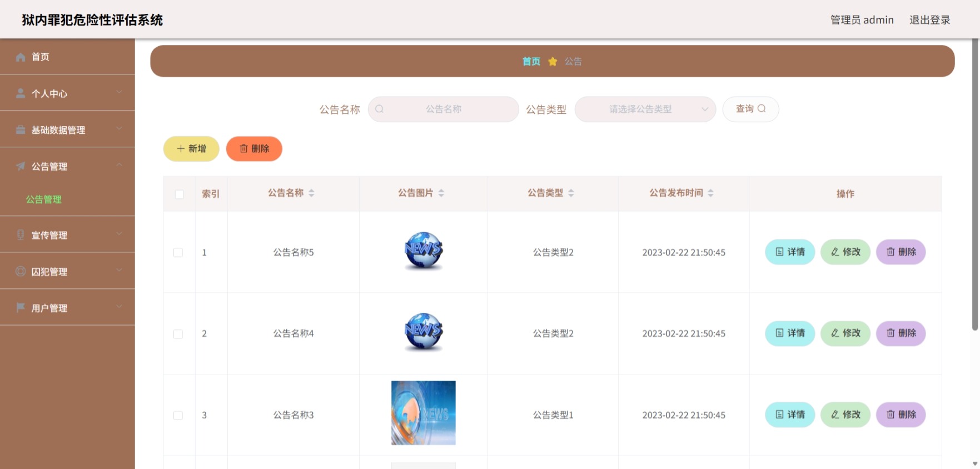The width and height of the screenshot is (980, 469).
Task: Click the 公告 breadcrumb text
Action: [x=573, y=61]
